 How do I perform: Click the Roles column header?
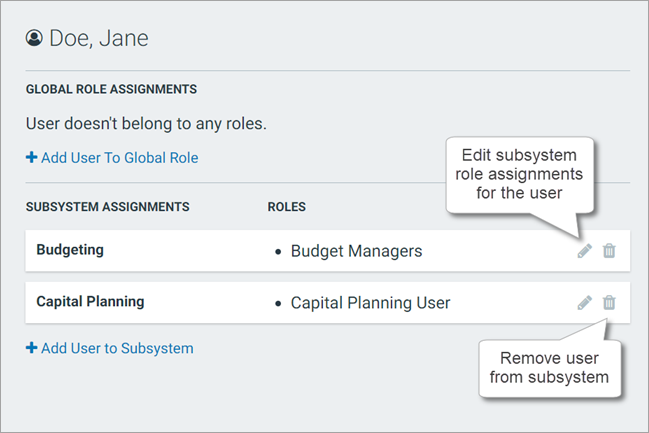[286, 207]
